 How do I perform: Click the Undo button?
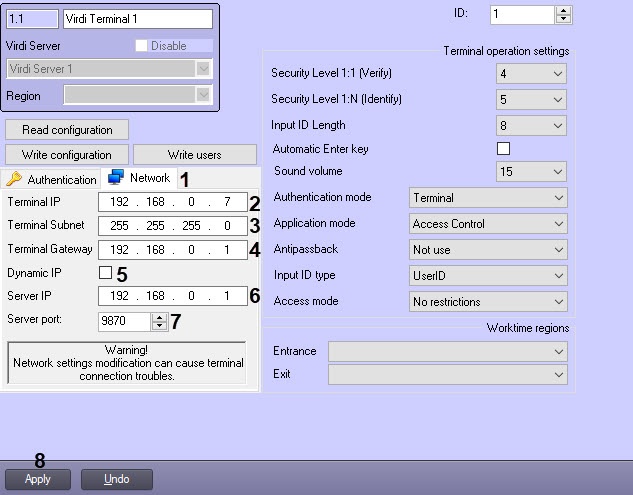coord(116,479)
